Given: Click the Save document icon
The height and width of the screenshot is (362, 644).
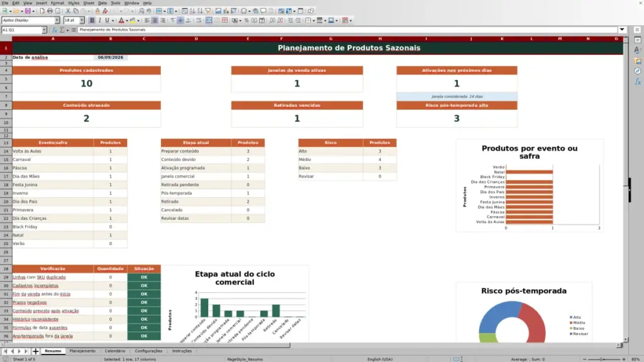Looking at the screenshot, I should 28,11.
